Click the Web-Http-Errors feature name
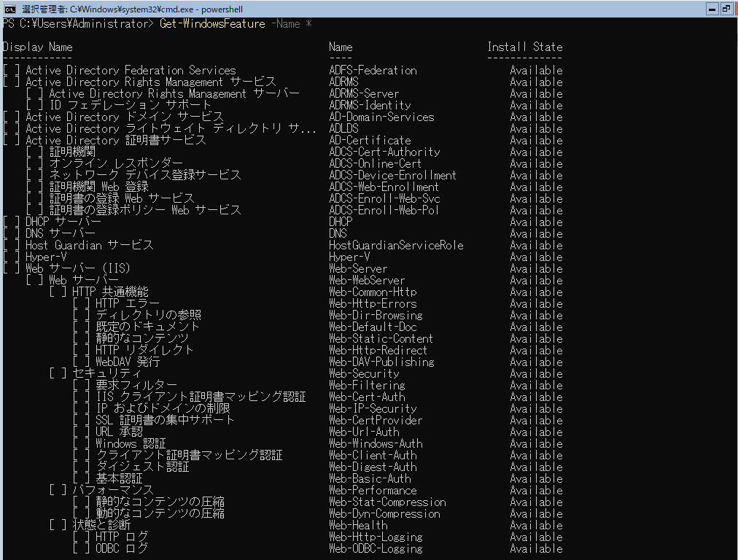Screen dimensions: 738x560 coord(373,303)
